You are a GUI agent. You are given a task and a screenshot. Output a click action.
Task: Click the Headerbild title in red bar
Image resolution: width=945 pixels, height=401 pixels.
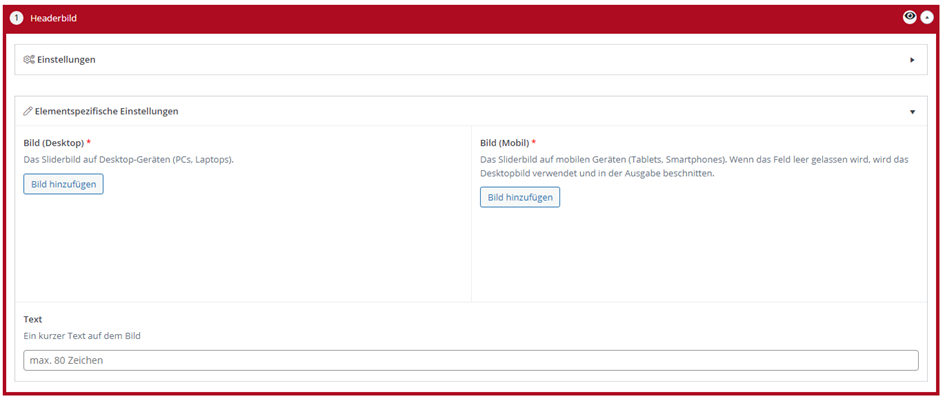tap(53, 18)
